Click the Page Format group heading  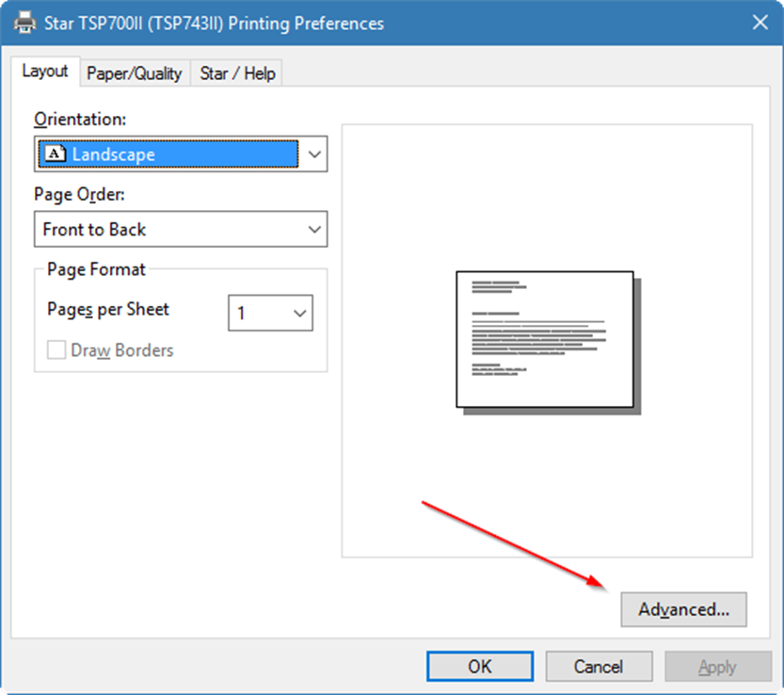pyautogui.click(x=96, y=269)
